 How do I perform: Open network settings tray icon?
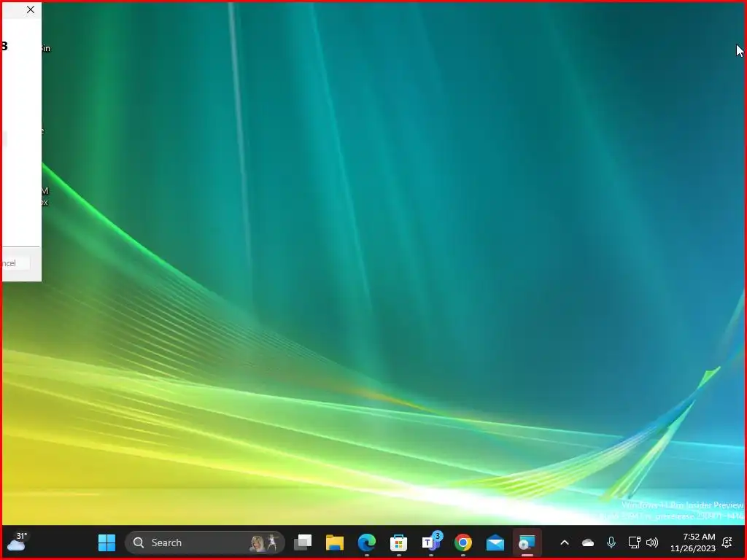pyautogui.click(x=634, y=542)
